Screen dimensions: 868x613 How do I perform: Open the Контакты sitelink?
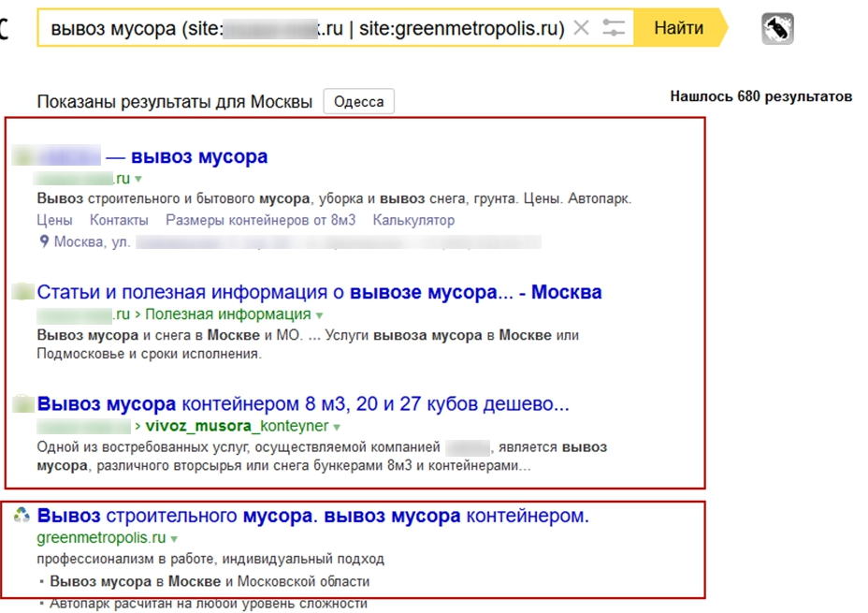tap(119, 221)
